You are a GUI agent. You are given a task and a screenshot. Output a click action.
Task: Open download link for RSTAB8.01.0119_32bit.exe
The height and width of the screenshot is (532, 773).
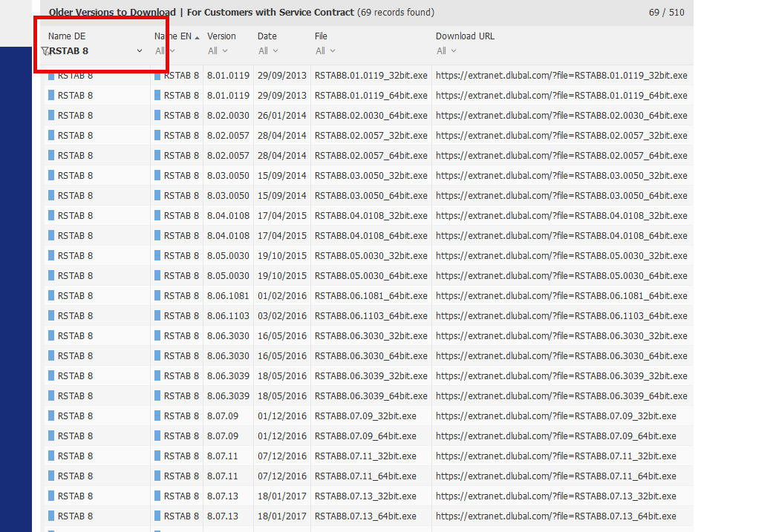[561, 76]
